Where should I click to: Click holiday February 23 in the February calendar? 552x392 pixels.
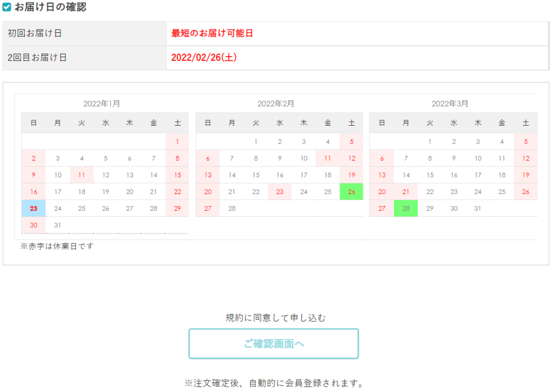click(x=280, y=191)
